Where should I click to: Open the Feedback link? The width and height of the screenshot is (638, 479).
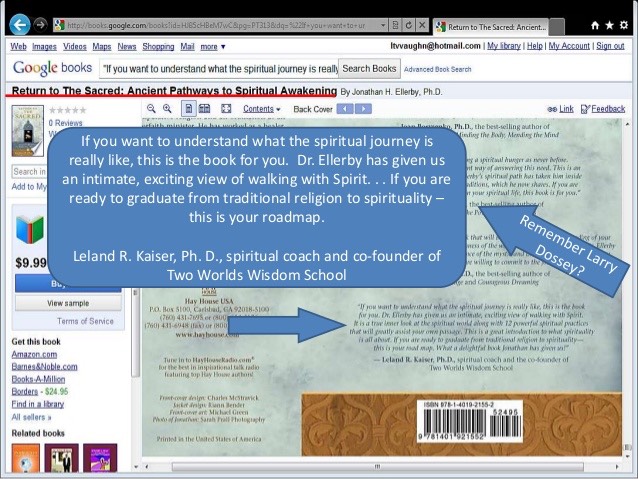pos(603,109)
